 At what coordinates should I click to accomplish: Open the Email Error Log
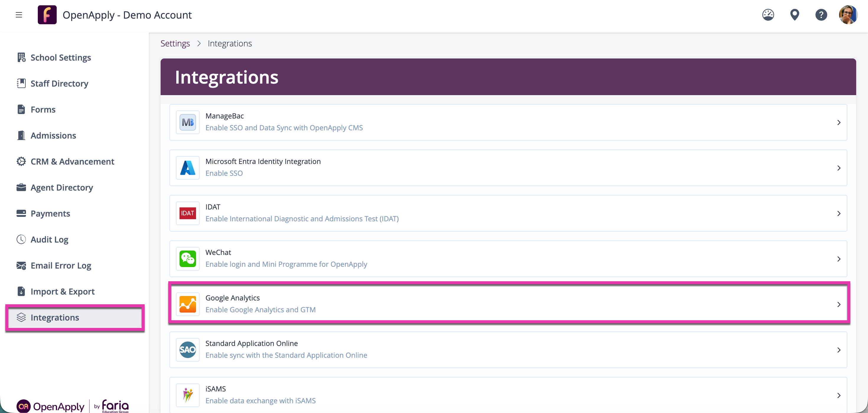(x=61, y=265)
